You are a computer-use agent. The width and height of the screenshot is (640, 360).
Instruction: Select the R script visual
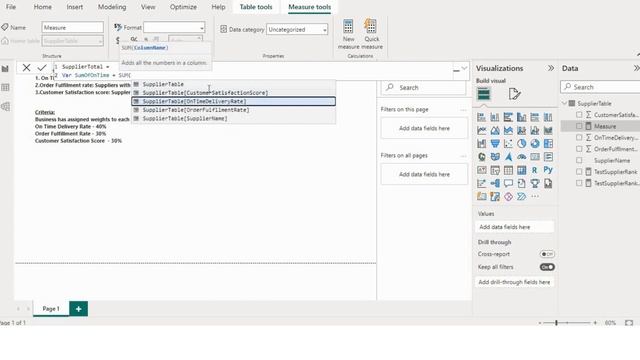click(x=535, y=170)
